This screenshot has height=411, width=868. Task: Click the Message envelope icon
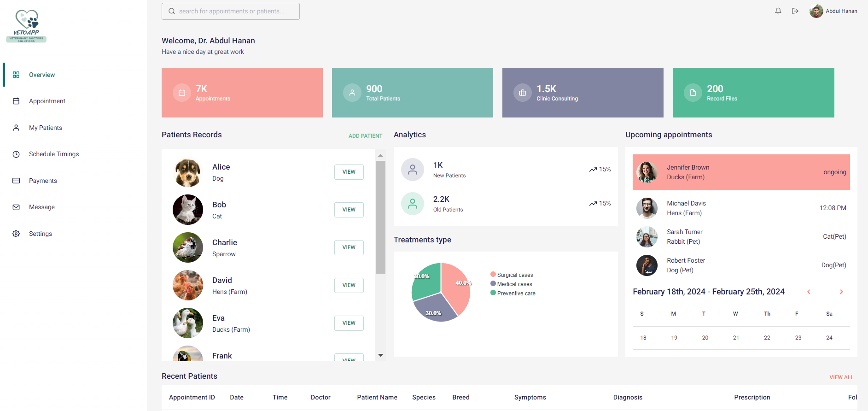16,207
